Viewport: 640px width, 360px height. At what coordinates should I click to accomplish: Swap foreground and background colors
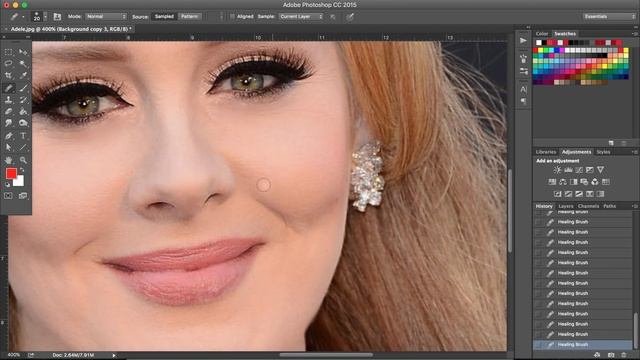22,169
